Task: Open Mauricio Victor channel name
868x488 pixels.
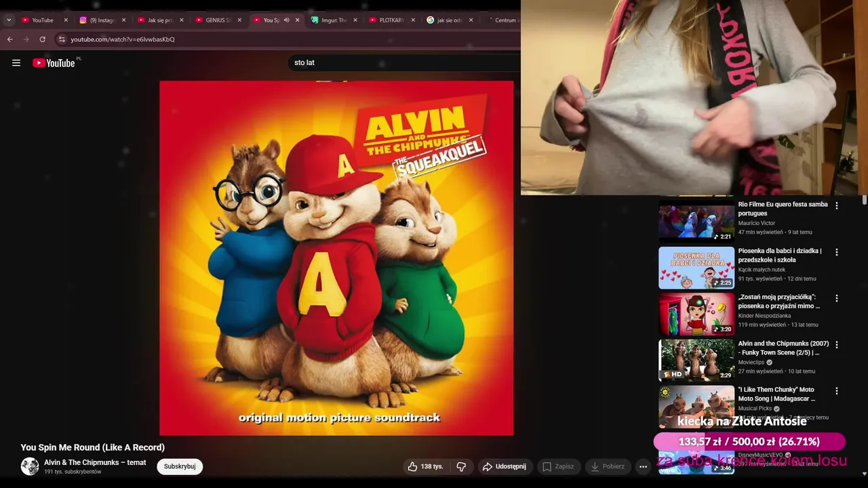Action: pos(756,223)
